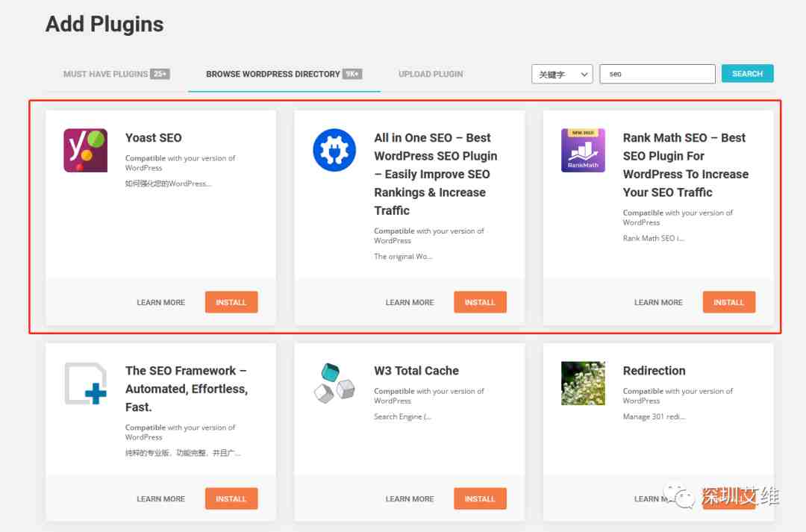Click the Rank Math SEO plugin icon
This screenshot has width=806, height=532.
(x=583, y=150)
